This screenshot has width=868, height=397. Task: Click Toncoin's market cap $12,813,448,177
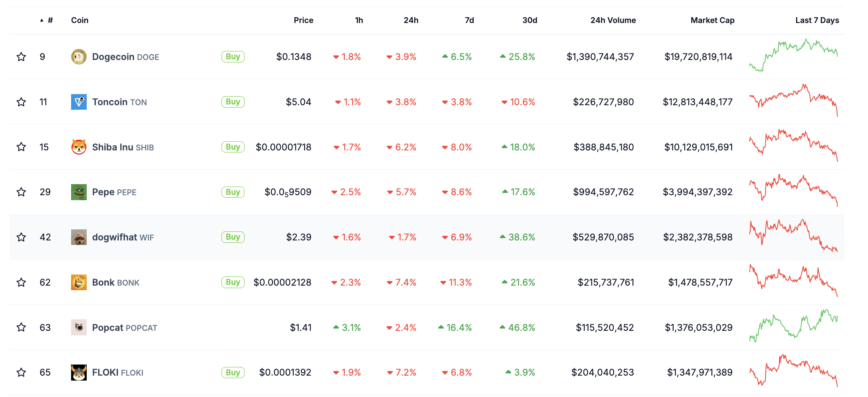[x=697, y=102]
